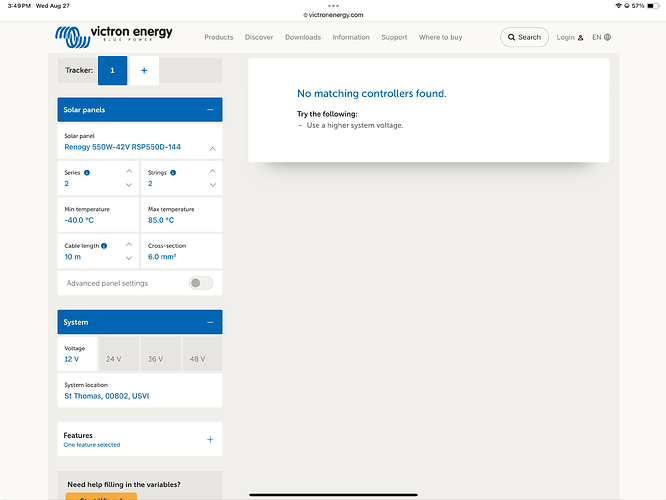Click the Login link
The width and height of the screenshot is (666, 500).
coord(570,37)
